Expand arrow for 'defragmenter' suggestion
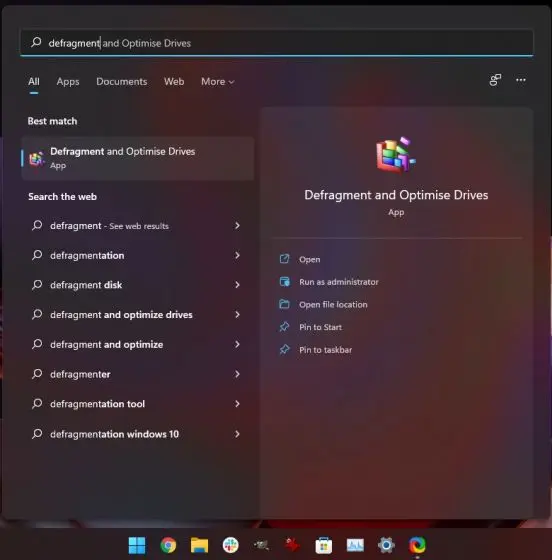552x560 pixels. 237,374
